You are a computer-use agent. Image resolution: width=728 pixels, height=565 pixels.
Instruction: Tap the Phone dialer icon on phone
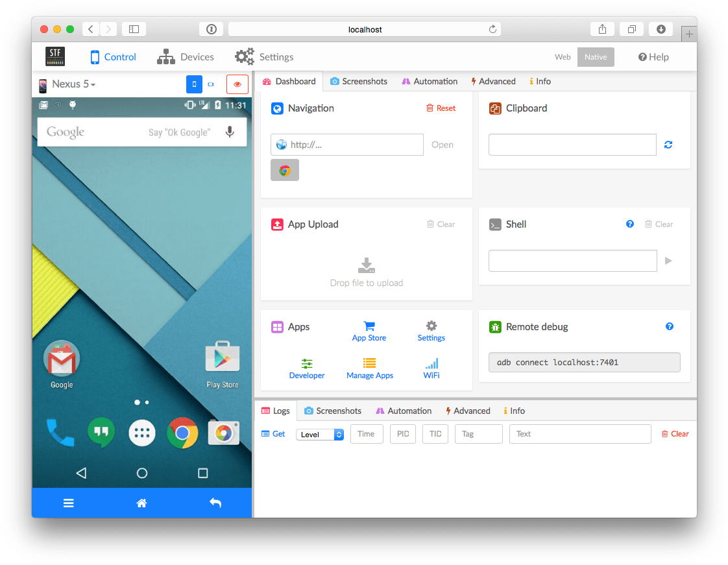[x=60, y=433]
